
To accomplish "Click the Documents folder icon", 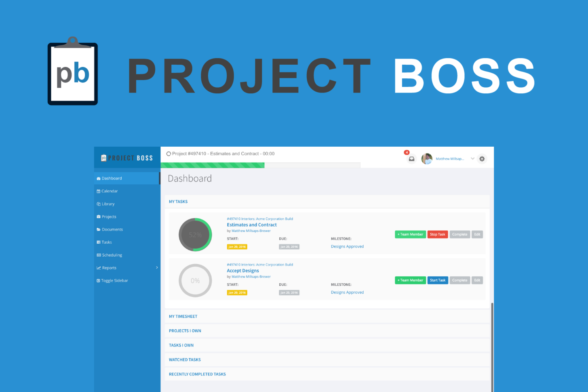I will pyautogui.click(x=99, y=229).
